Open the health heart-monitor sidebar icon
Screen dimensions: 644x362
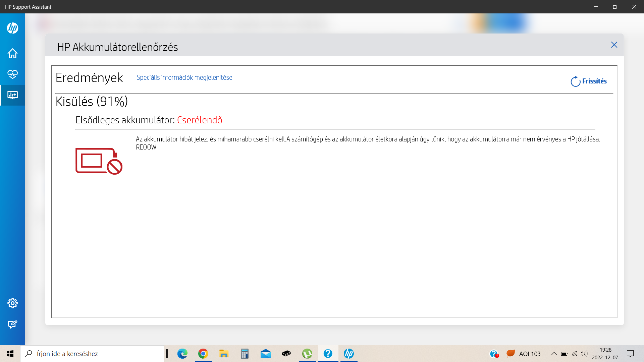[12, 74]
